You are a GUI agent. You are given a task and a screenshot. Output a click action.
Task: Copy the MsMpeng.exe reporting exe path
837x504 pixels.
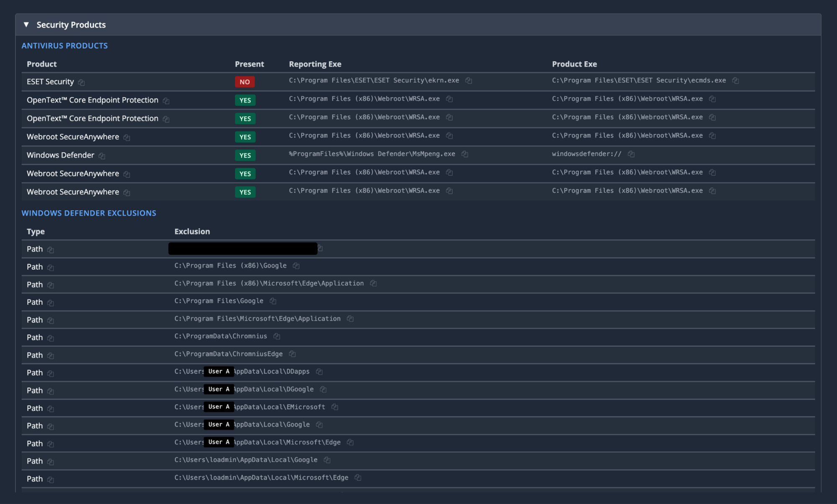(x=464, y=154)
